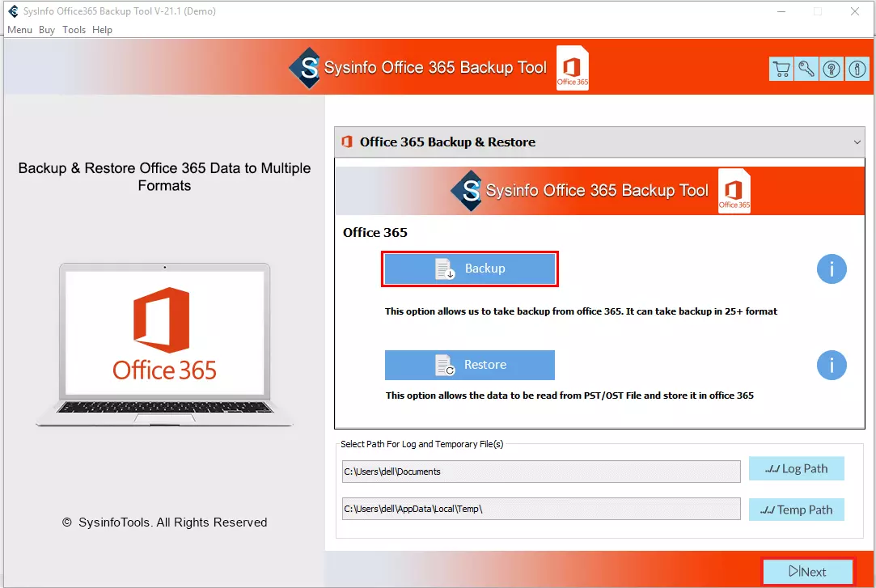Click the restore description about PST/OST File
The width and height of the screenshot is (876, 588).
click(569, 396)
